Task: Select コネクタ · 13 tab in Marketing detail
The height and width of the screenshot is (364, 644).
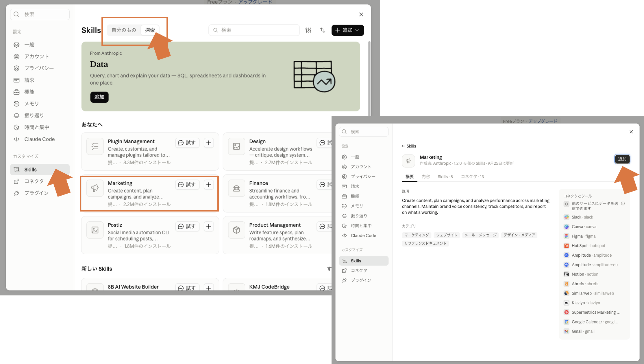Action: tap(472, 177)
